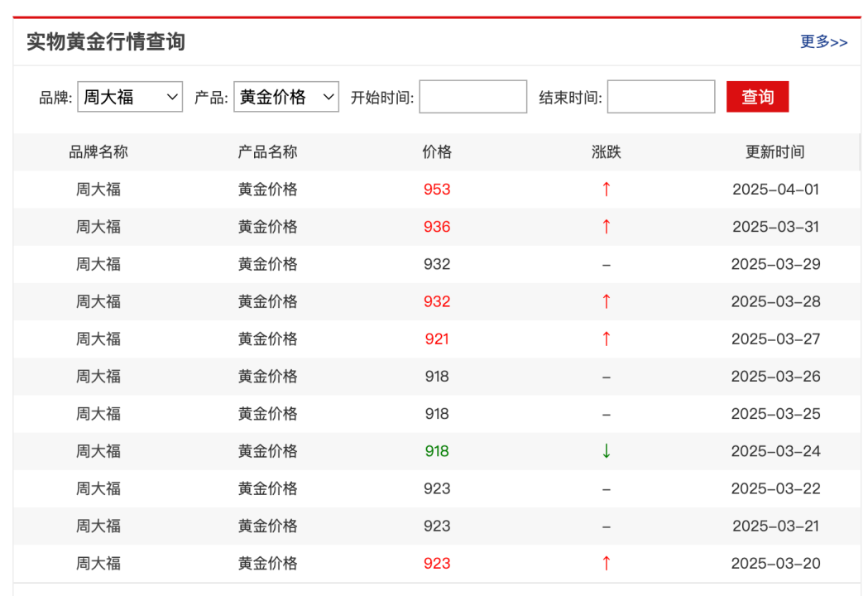Click the up arrow in 2025-03-28 row

(x=606, y=301)
